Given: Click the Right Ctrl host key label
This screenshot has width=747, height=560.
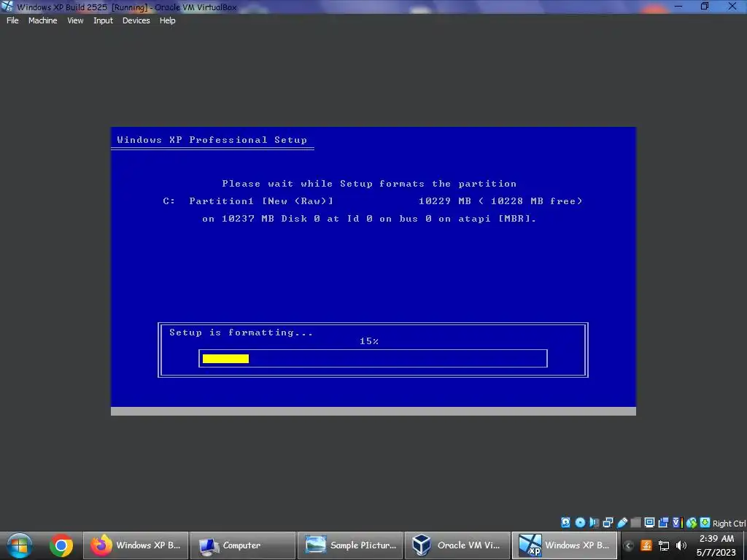Looking at the screenshot, I should 729,524.
